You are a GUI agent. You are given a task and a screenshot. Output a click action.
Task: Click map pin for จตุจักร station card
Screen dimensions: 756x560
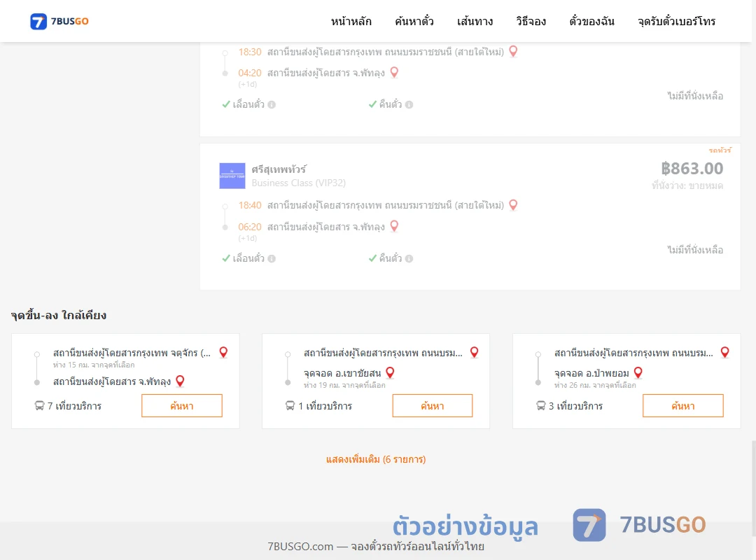point(223,353)
